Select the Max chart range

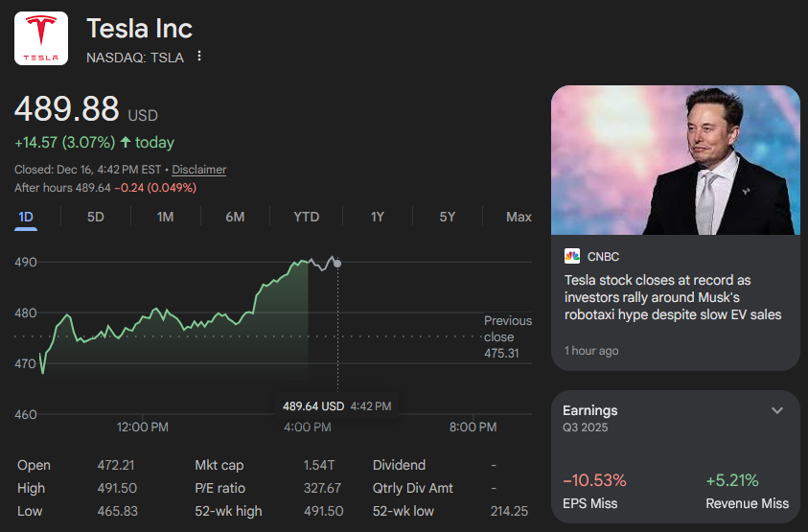pos(519,218)
